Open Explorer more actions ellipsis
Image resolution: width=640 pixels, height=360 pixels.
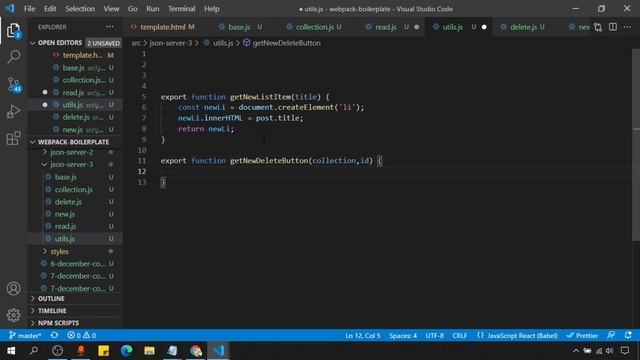coord(110,27)
